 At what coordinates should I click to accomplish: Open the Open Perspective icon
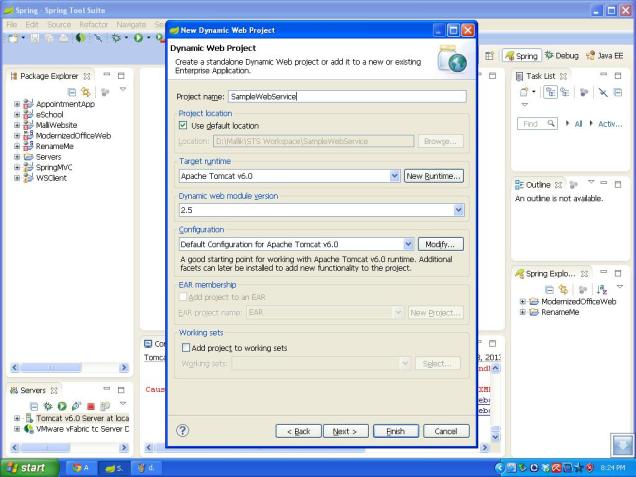coord(490,56)
